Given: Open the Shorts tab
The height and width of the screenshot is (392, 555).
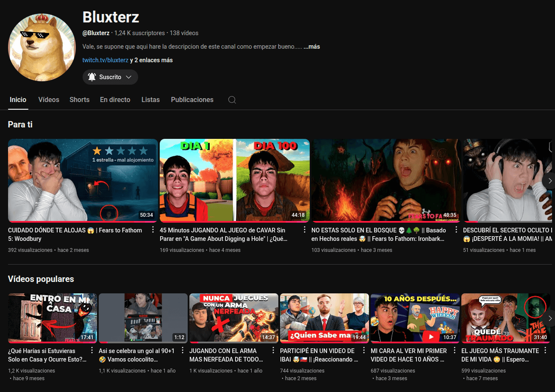Looking at the screenshot, I should 80,100.
